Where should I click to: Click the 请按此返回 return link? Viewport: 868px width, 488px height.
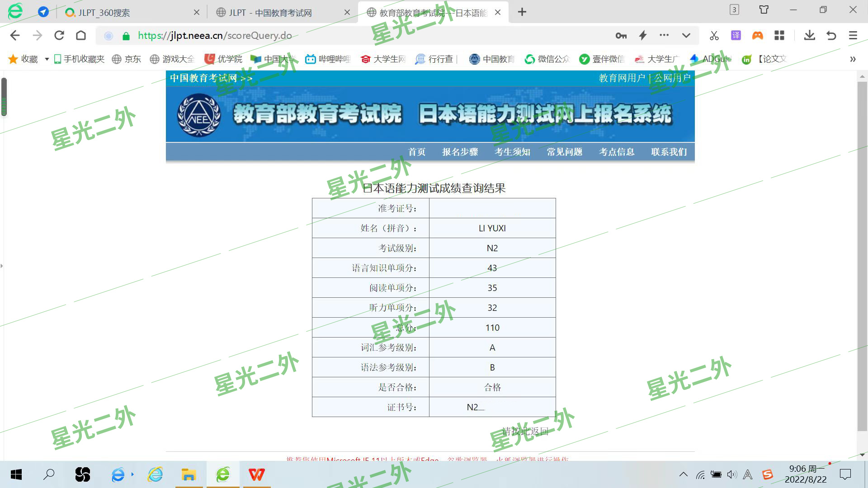(x=525, y=432)
